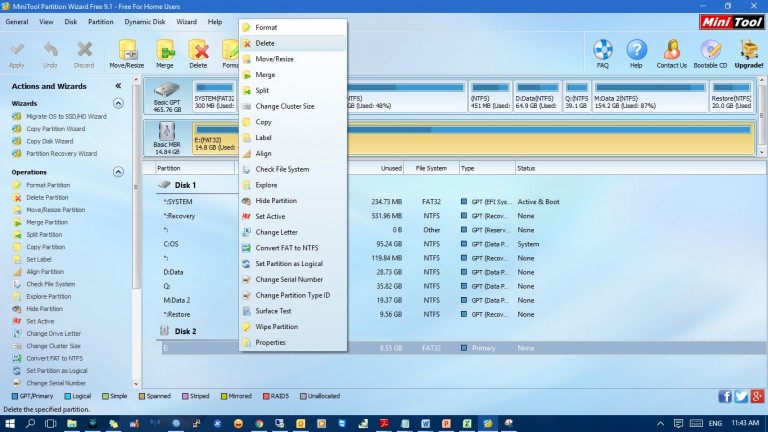Collapse the Operations section
Image resolution: width=768 pixels, height=432 pixels.
pyautogui.click(x=118, y=172)
